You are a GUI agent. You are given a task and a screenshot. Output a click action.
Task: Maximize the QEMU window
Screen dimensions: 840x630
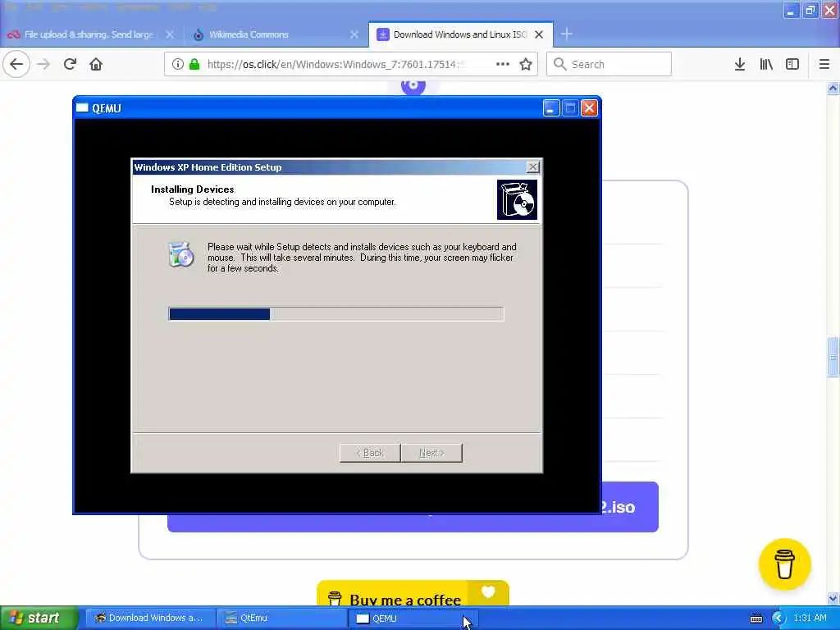[x=570, y=108]
